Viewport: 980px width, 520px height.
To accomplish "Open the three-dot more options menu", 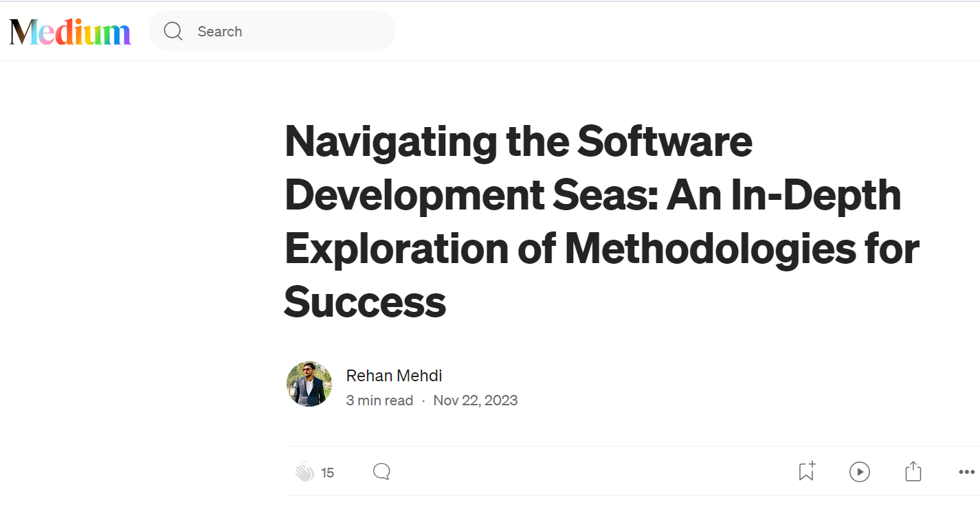I will pyautogui.click(x=966, y=472).
